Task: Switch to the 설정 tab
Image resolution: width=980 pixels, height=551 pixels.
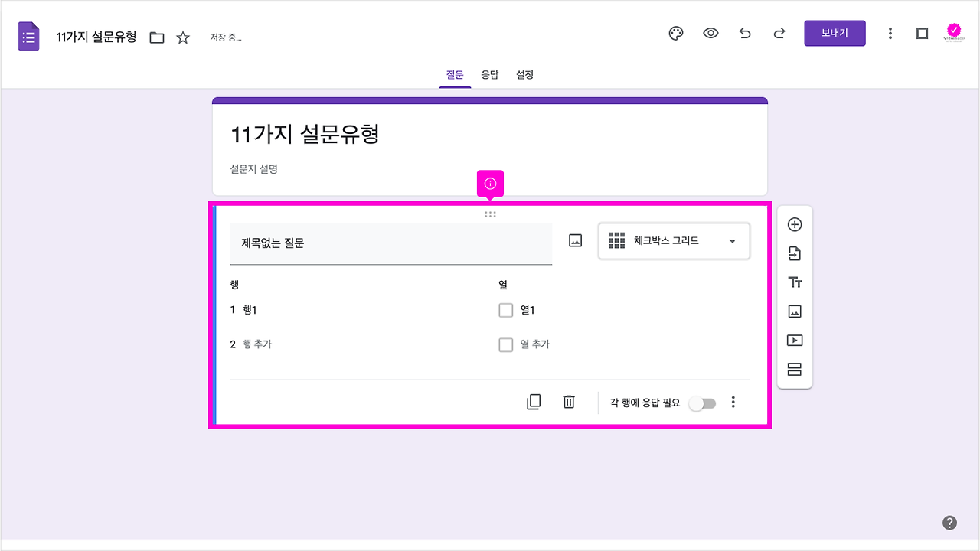Action: coord(524,74)
